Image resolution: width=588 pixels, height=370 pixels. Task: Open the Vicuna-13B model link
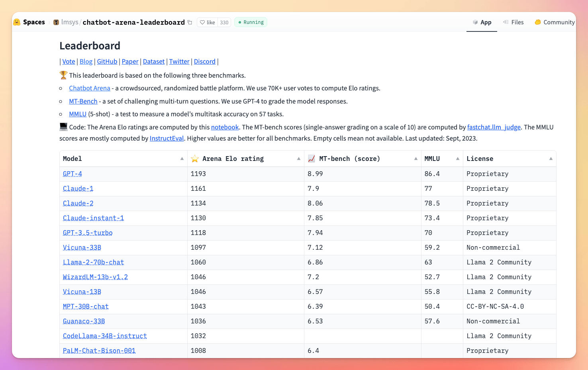click(82, 292)
